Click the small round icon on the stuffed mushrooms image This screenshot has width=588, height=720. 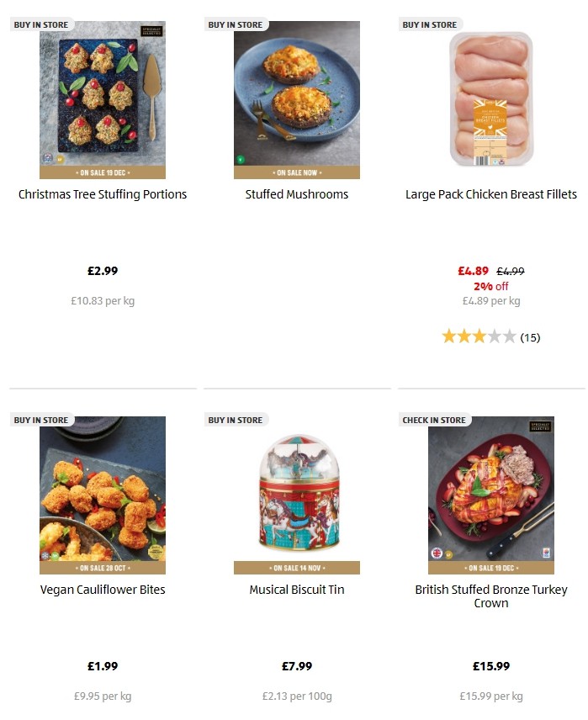tap(241, 159)
